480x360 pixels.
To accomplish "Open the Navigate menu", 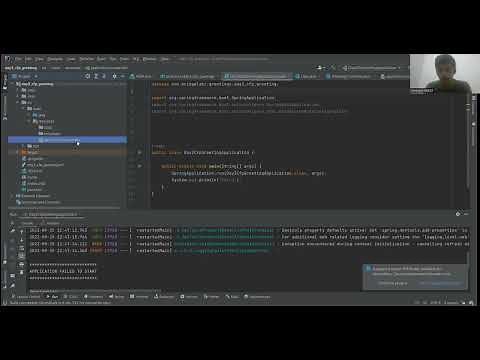I will [x=55, y=59].
